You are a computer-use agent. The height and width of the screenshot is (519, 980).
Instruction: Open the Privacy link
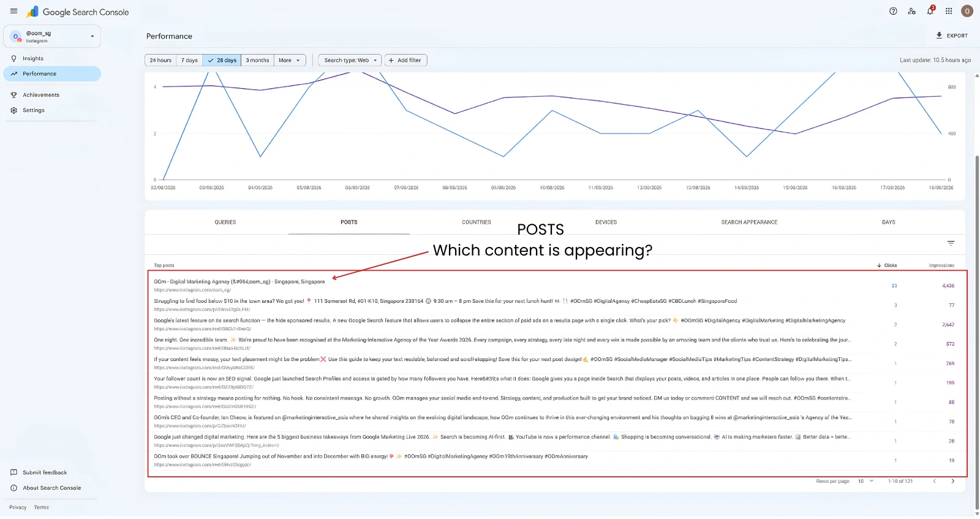click(x=18, y=507)
